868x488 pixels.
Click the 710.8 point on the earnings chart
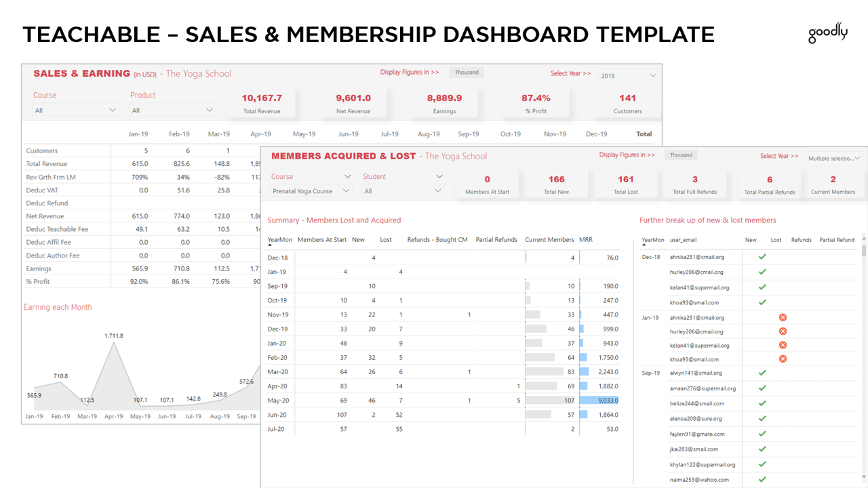point(60,383)
